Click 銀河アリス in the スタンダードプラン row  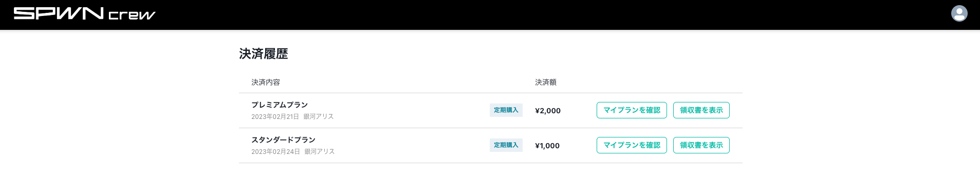click(320, 152)
